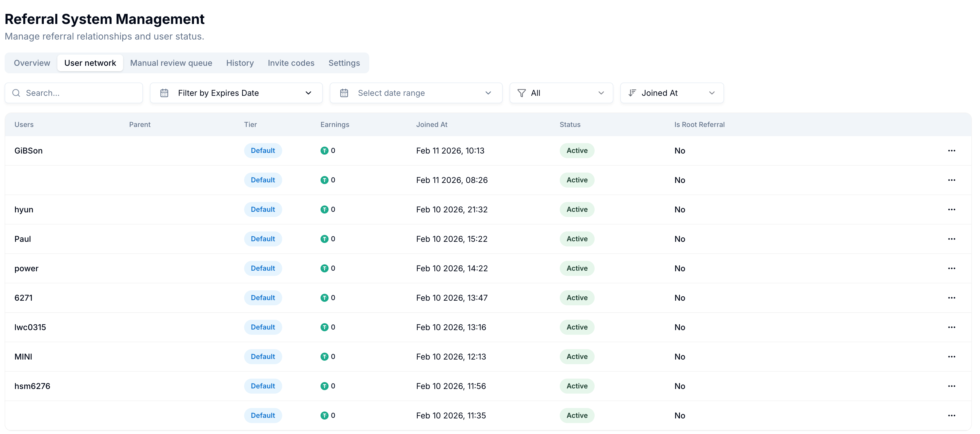This screenshot has height=434, width=980.
Task: Expand the Joined At sort dropdown
Action: point(712,93)
